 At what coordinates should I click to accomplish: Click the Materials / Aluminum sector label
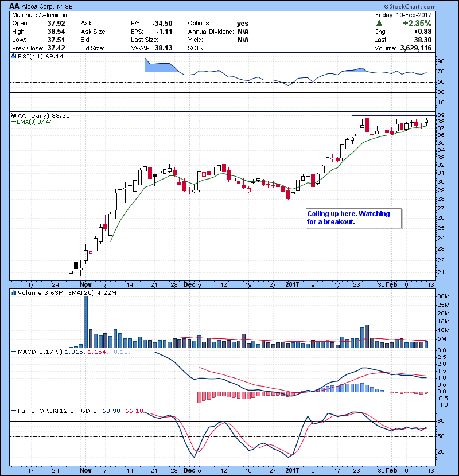tap(40, 15)
